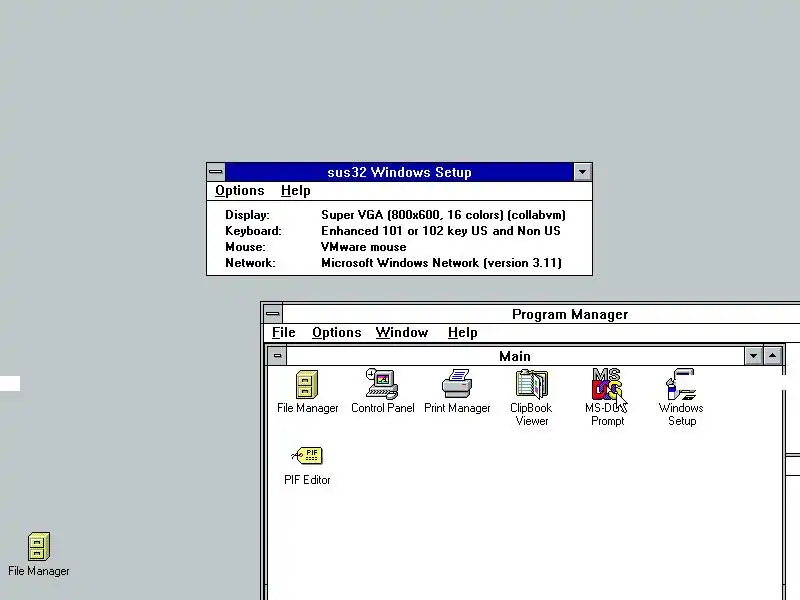Open control-menu box of Windows Setup window
This screenshot has height=600, width=800.
pos(216,172)
